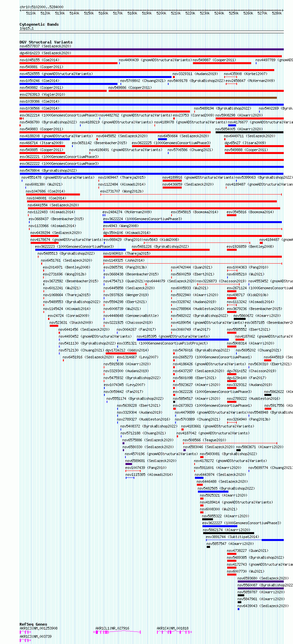Click nsv549886 (Cooper2011) label

coord(130,88)
